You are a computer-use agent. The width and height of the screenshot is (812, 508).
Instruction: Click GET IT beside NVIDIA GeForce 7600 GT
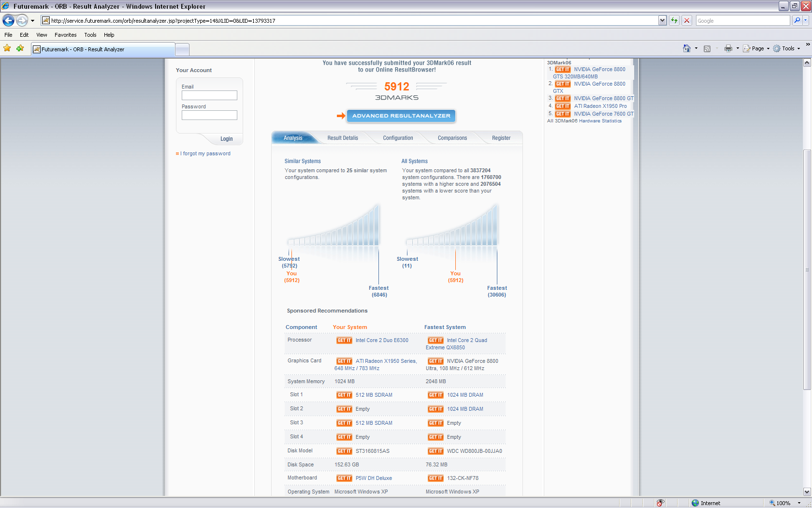coord(563,114)
